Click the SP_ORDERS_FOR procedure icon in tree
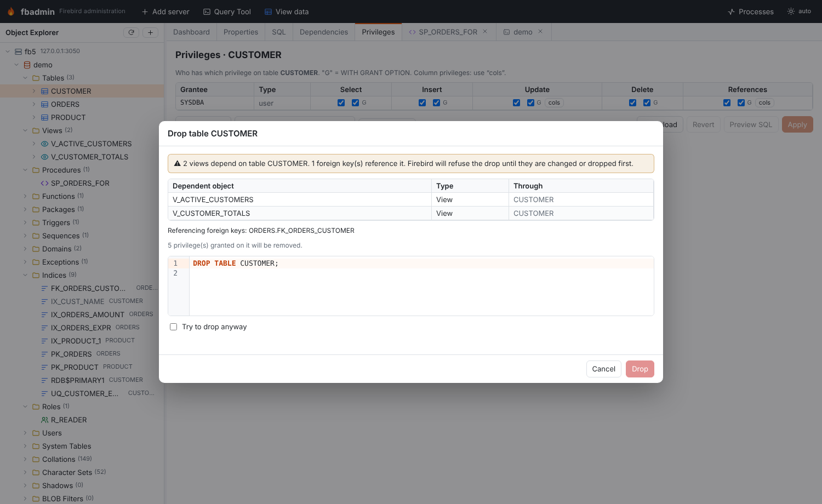822x504 pixels. click(x=45, y=183)
